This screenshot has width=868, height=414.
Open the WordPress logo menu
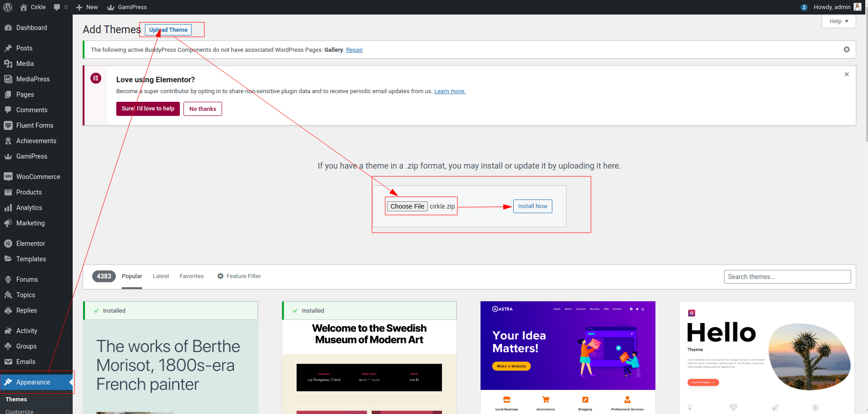(8, 7)
